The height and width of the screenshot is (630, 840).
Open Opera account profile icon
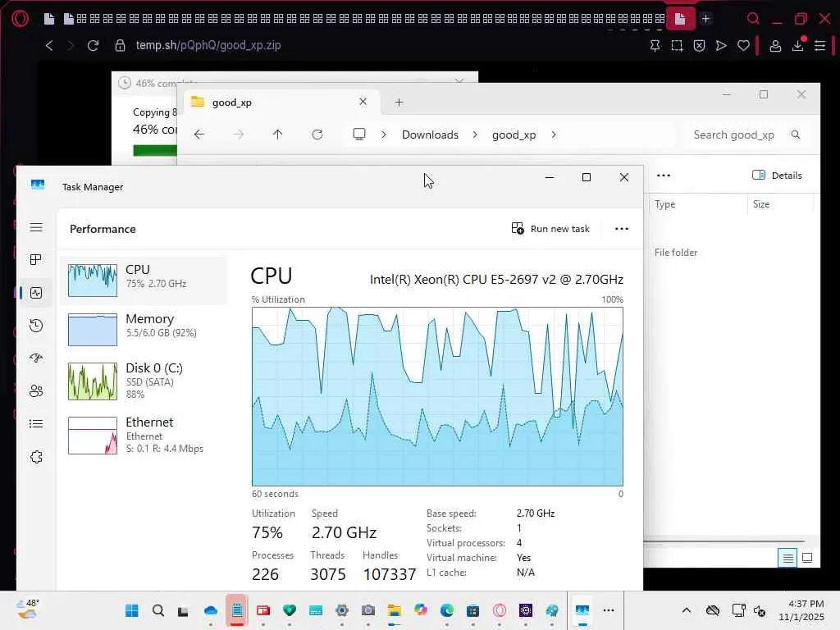[775, 46]
